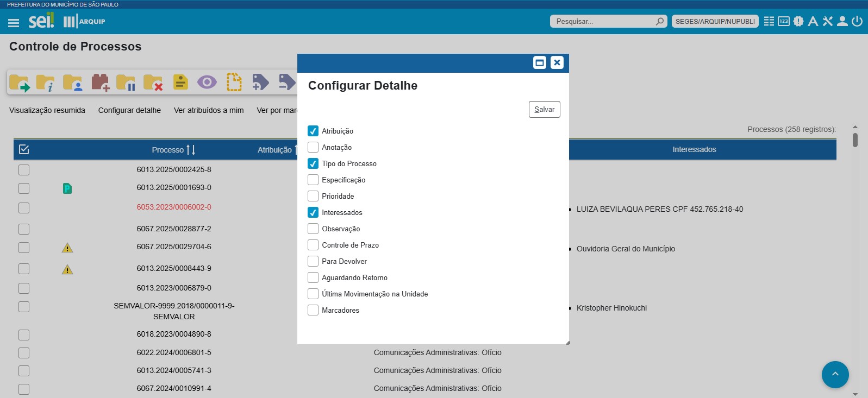
Task: Click the Enviar Processo folder-arrow icon
Action: (x=19, y=83)
